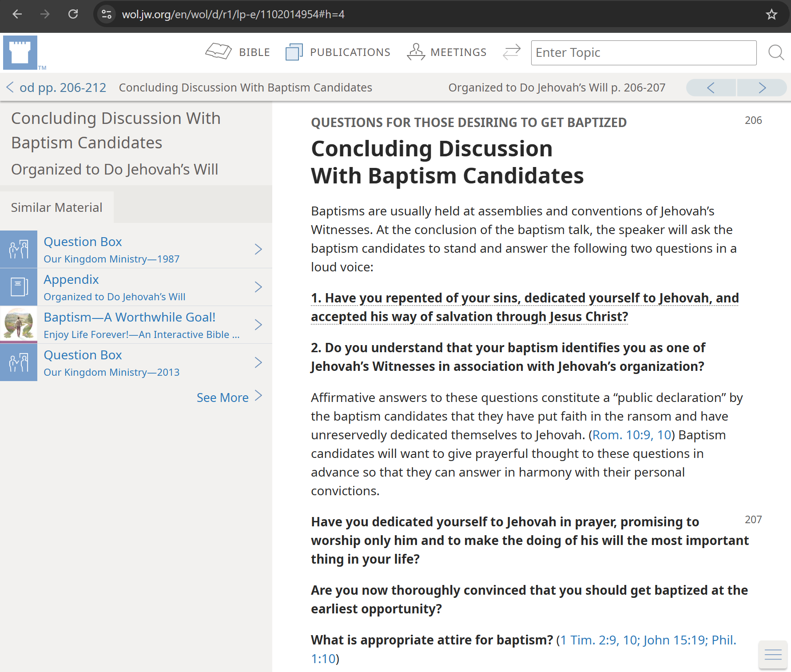This screenshot has height=672, width=791.
Task: Go to Meetings section
Action: click(447, 52)
